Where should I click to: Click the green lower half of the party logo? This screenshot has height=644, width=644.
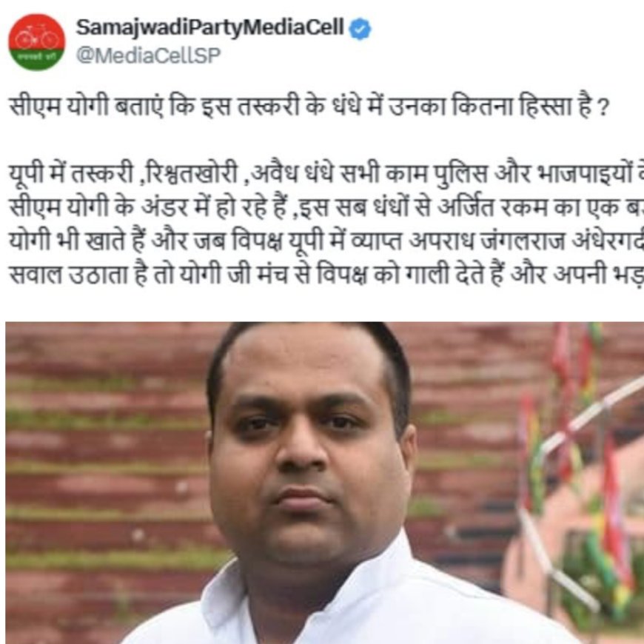[36, 59]
